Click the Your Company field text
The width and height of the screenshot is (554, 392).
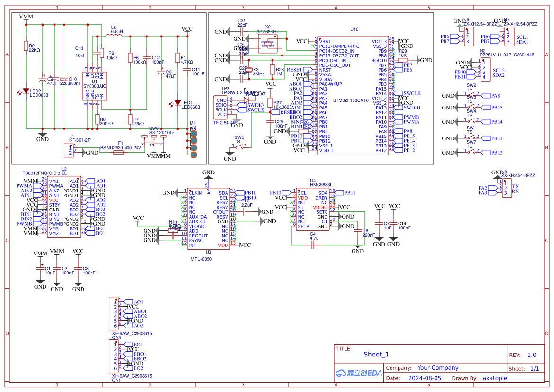click(x=438, y=368)
